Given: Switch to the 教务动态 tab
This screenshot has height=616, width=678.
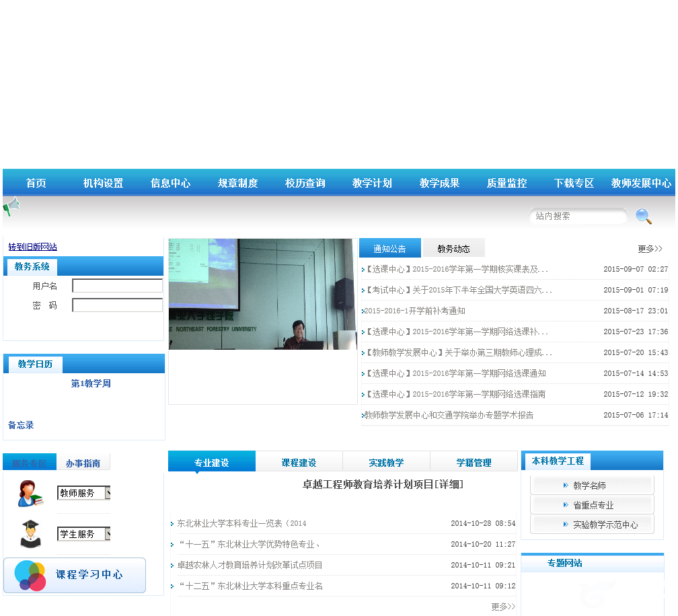Looking at the screenshot, I should tap(453, 247).
